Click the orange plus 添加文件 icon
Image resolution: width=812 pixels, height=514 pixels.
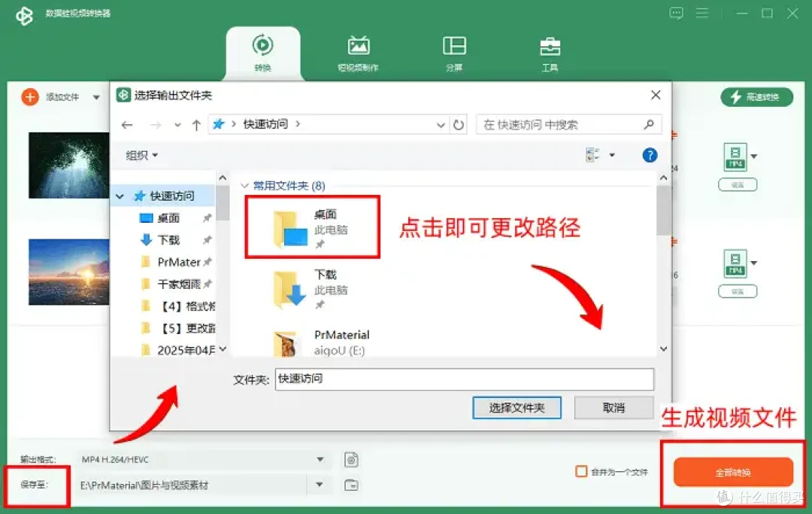click(x=30, y=97)
